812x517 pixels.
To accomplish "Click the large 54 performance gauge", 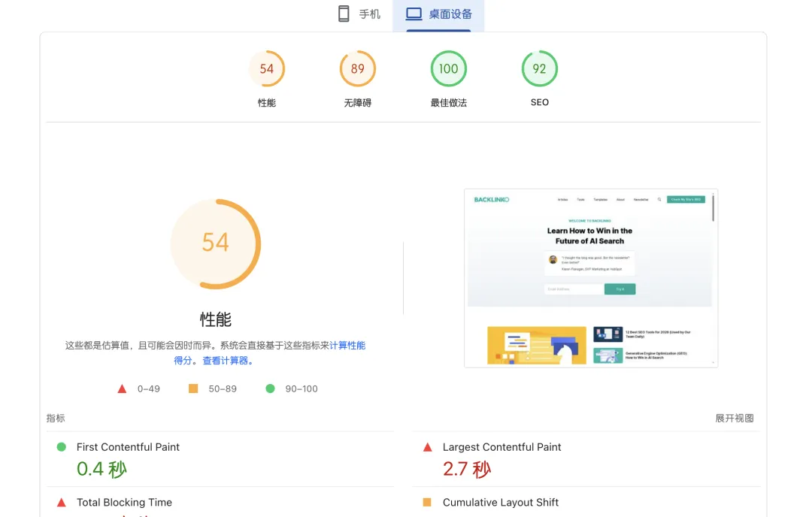I will click(216, 243).
